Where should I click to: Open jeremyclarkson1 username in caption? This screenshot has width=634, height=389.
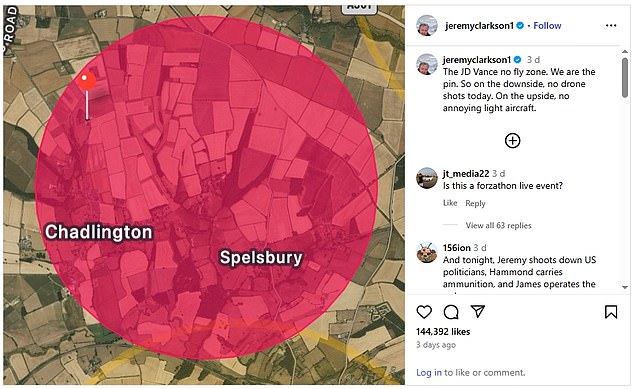477,59
